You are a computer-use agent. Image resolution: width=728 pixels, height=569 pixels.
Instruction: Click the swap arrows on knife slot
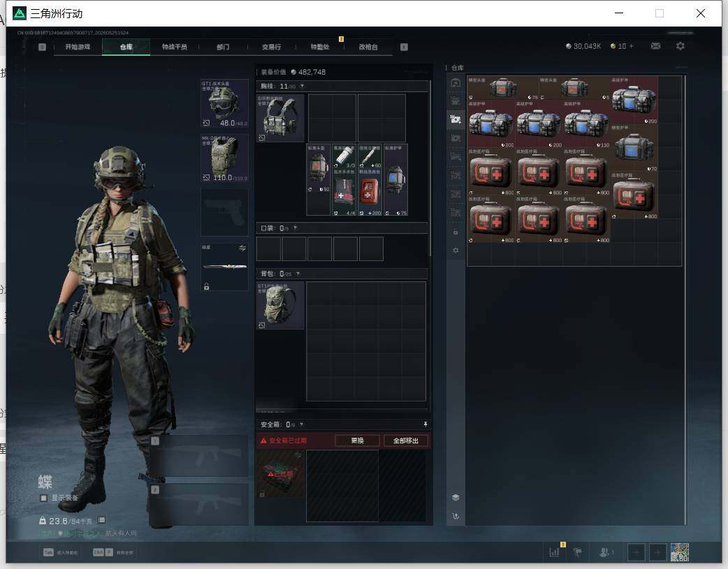pyautogui.click(x=242, y=249)
